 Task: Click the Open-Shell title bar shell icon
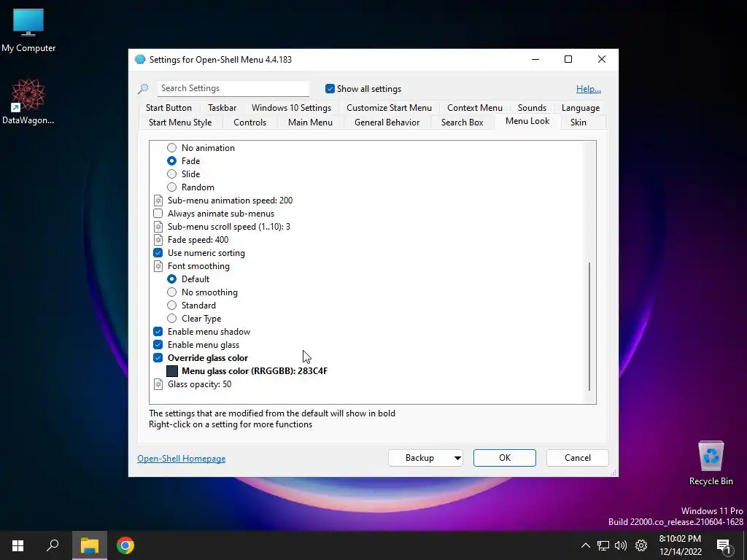pos(140,60)
